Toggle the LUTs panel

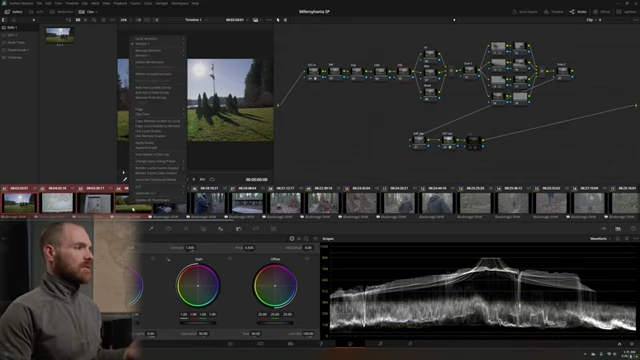(36, 12)
